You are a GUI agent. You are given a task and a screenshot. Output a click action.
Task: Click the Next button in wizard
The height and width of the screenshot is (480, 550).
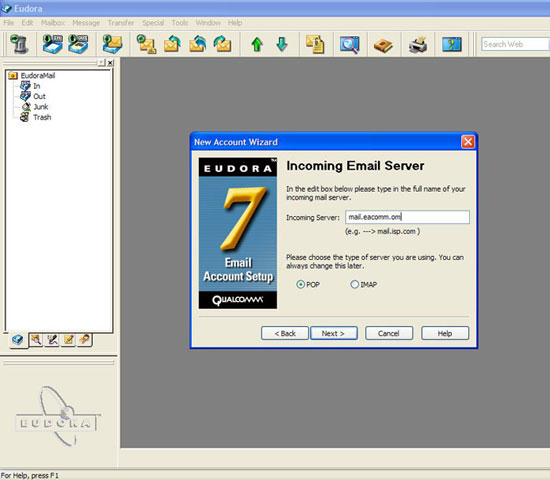334,333
